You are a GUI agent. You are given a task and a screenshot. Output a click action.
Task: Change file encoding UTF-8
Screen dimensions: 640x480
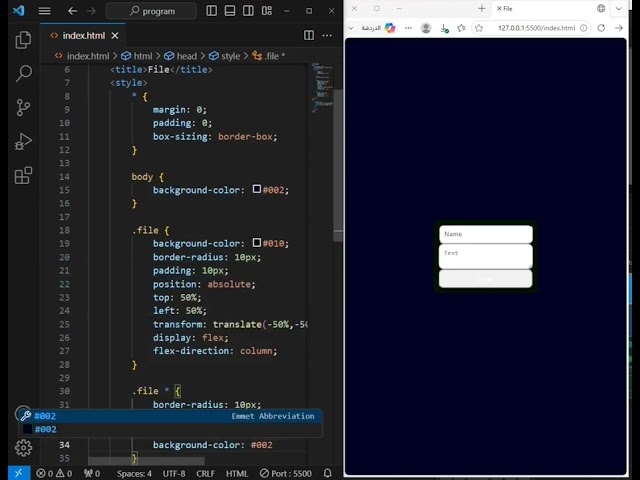tap(174, 473)
